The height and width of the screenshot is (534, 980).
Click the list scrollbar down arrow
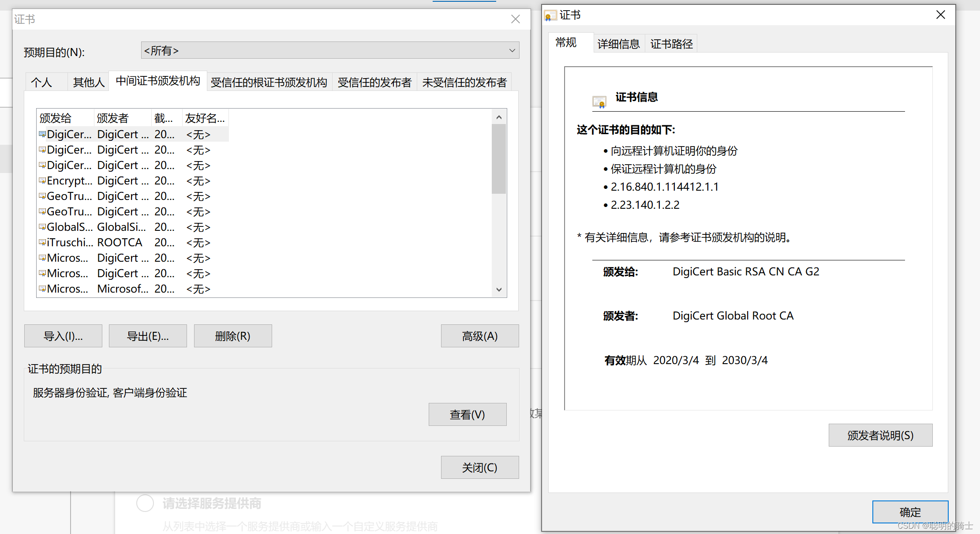point(499,290)
